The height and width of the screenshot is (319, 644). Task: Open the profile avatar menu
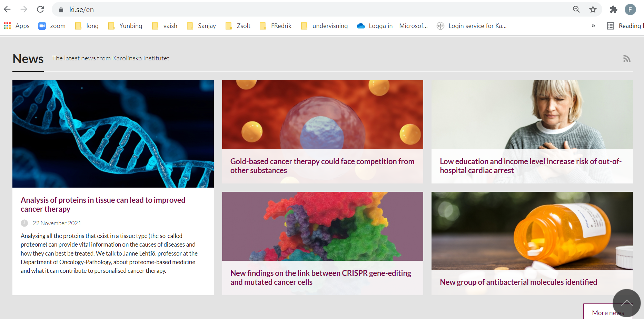(x=630, y=9)
